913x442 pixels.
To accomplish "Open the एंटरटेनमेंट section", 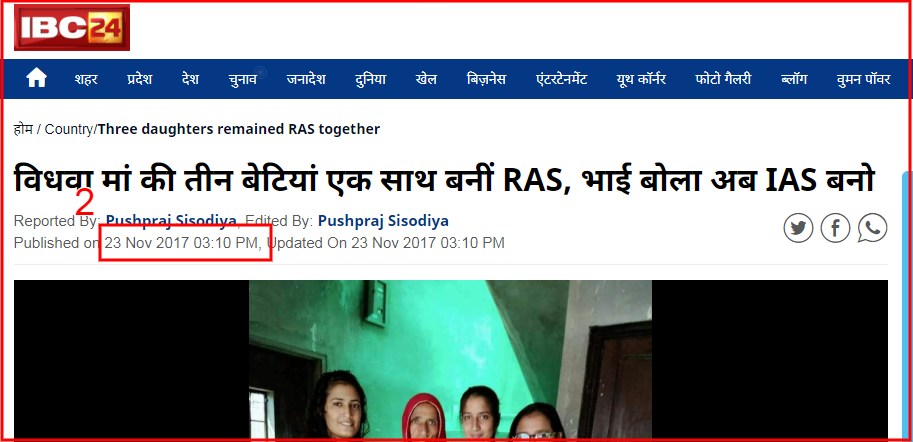I will pyautogui.click(x=561, y=79).
